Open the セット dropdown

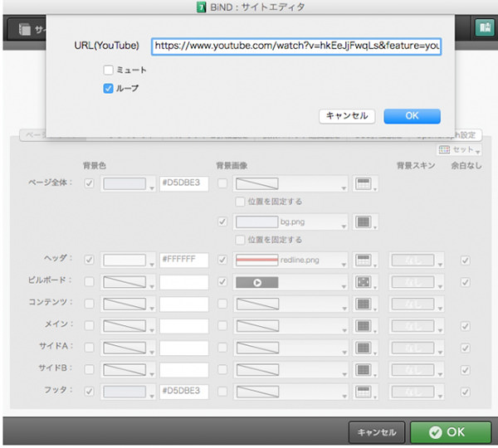(458, 150)
